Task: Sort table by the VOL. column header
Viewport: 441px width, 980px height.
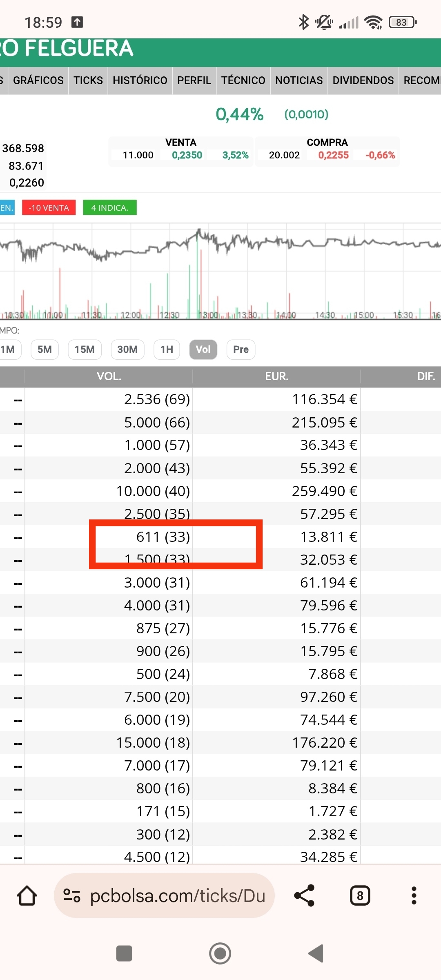Action: pos(109,376)
